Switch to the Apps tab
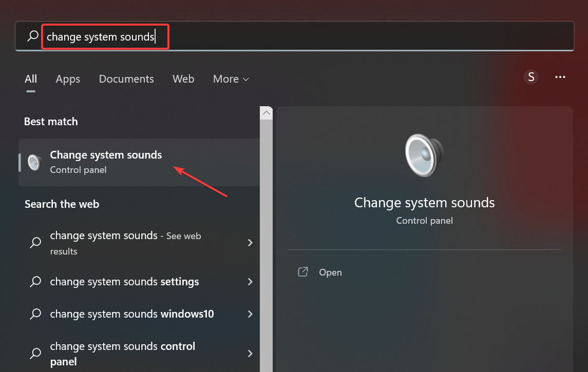 [68, 79]
